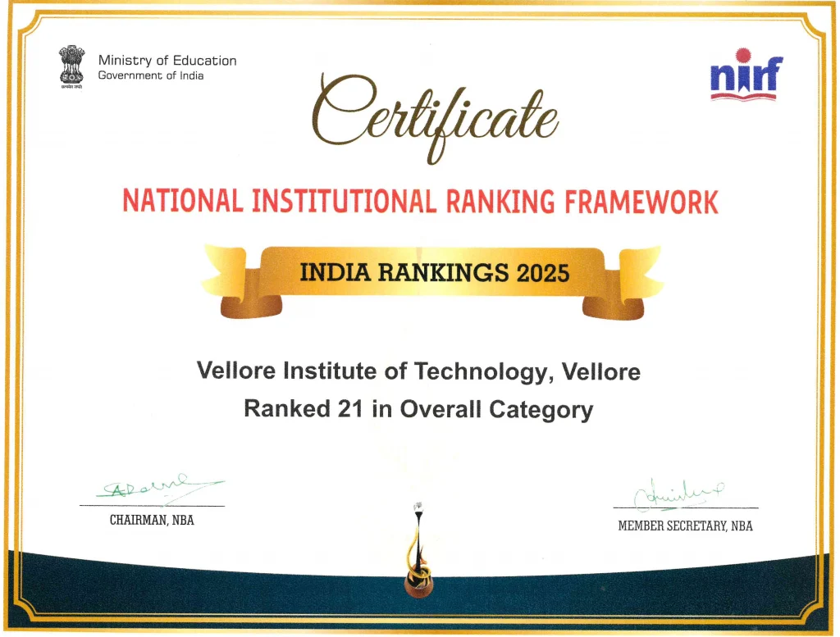Select the Vellore Institute of Technology, Vellore line
Viewport: 840px width, 637px height.
418,371
